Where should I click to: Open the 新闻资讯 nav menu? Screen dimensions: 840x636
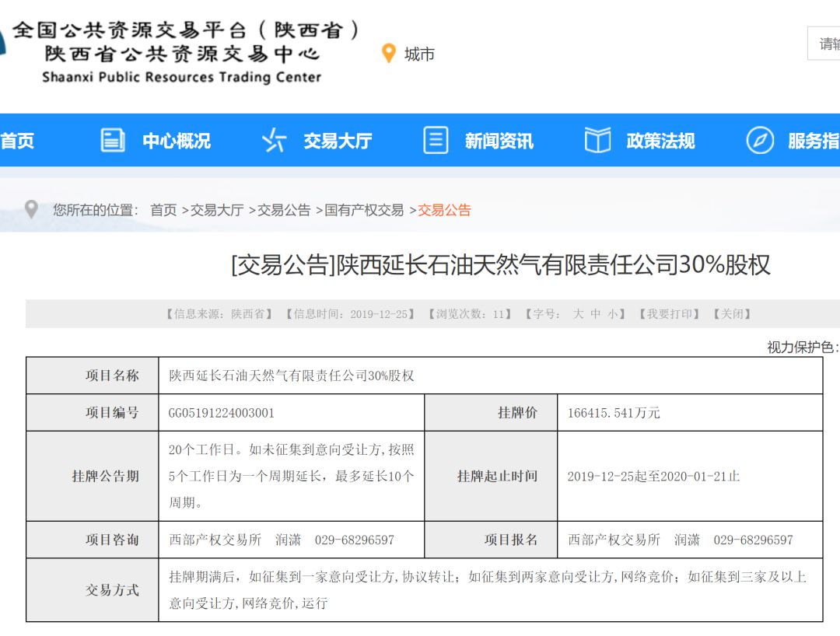499,141
